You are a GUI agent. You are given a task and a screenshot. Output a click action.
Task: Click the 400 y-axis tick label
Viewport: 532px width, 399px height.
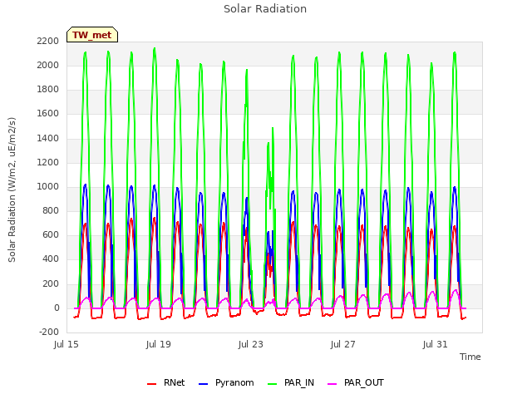[51, 259]
